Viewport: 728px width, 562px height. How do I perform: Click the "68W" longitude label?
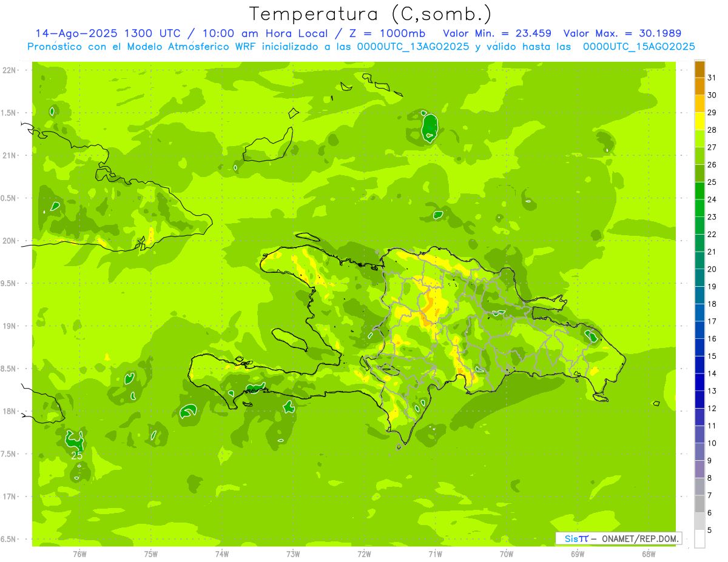pos(649,554)
